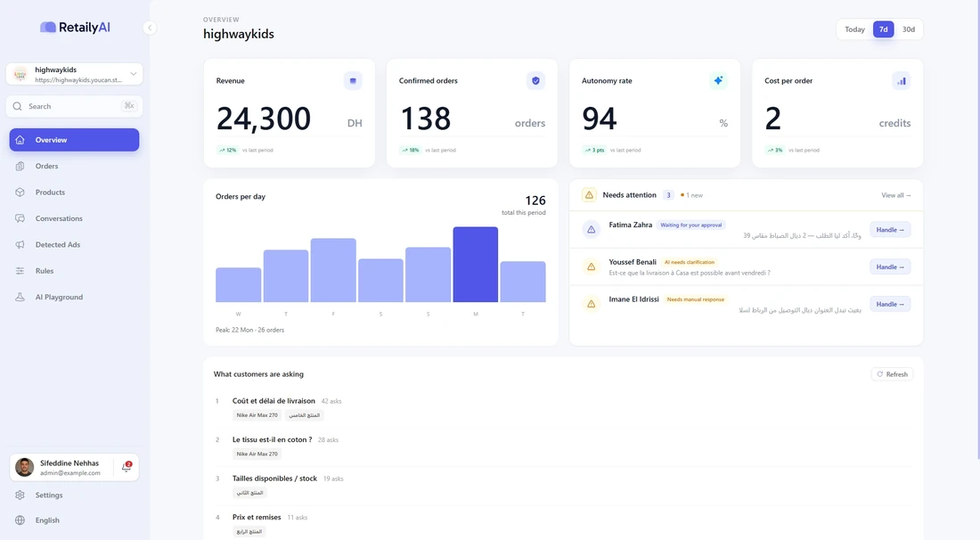Click the Coût et délai de livraison question

[x=274, y=401]
